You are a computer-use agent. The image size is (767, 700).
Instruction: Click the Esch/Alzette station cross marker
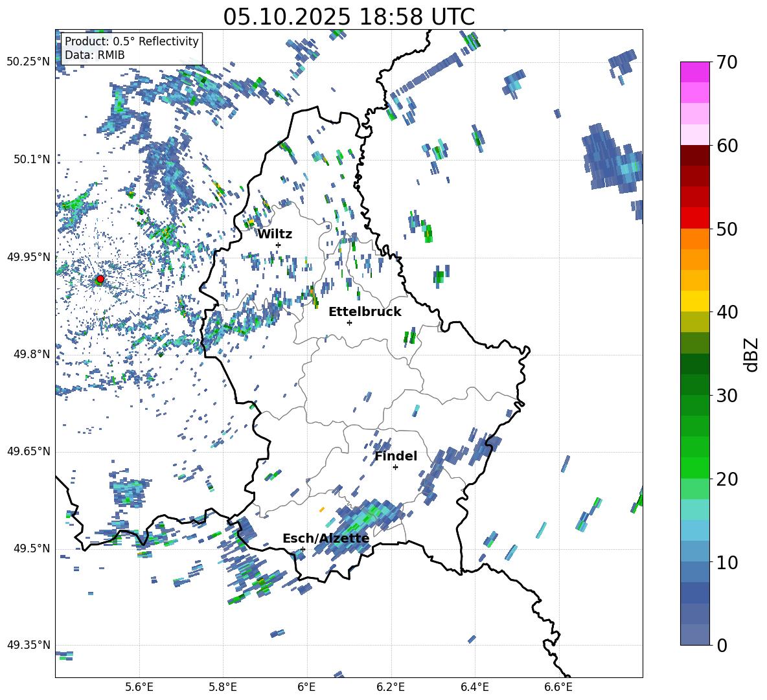[303, 549]
